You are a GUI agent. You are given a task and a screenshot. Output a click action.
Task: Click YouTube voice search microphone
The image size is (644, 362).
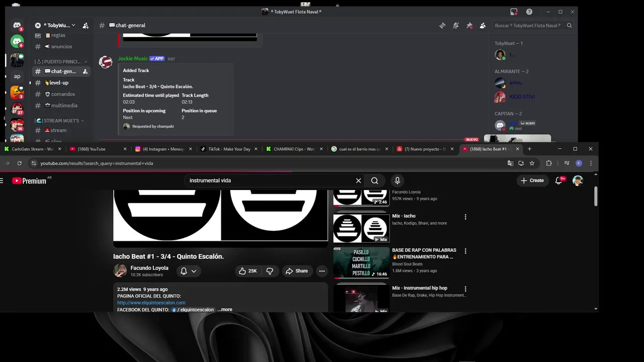click(x=397, y=180)
